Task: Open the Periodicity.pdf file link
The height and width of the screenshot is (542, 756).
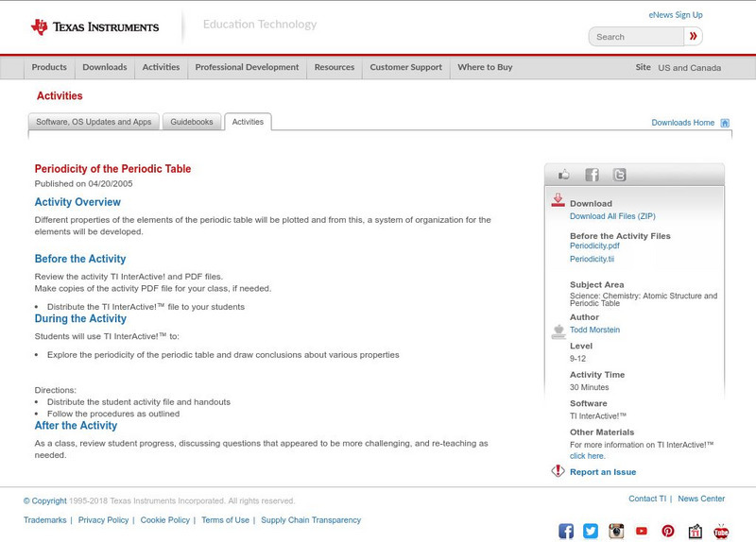Action: 594,246
